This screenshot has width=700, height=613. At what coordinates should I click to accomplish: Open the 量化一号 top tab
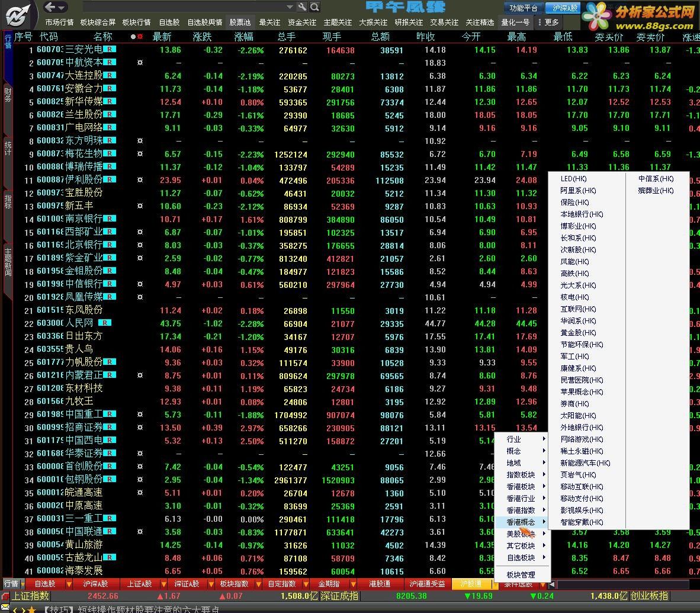click(515, 23)
